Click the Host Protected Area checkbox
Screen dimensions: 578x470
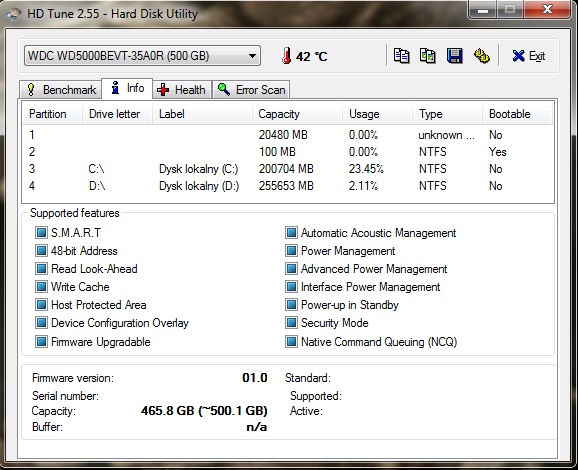tap(41, 304)
